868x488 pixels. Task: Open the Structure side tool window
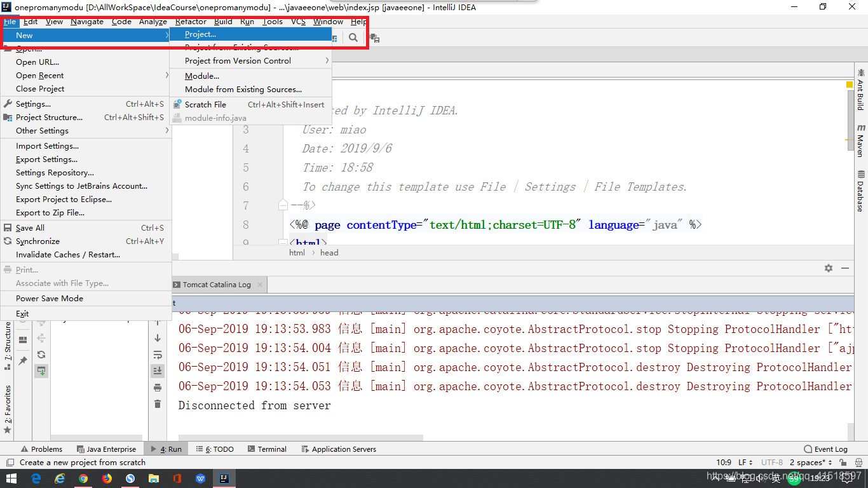[x=8, y=346]
